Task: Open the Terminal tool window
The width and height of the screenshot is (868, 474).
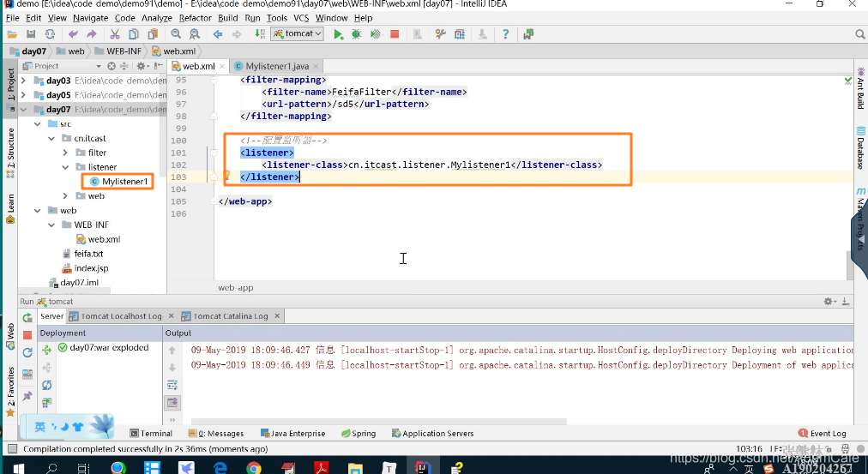Action: (151, 434)
